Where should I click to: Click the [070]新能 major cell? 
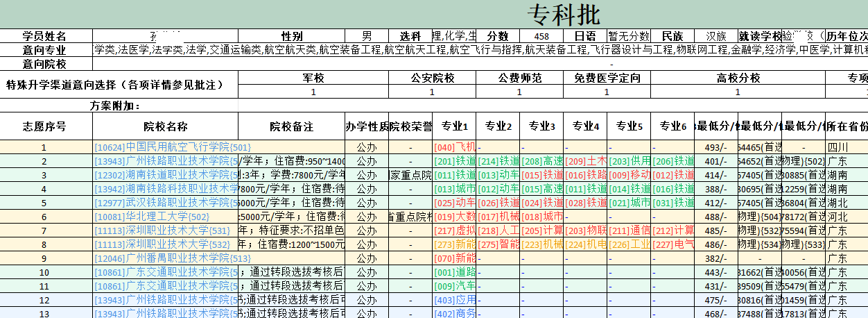[x=454, y=258]
